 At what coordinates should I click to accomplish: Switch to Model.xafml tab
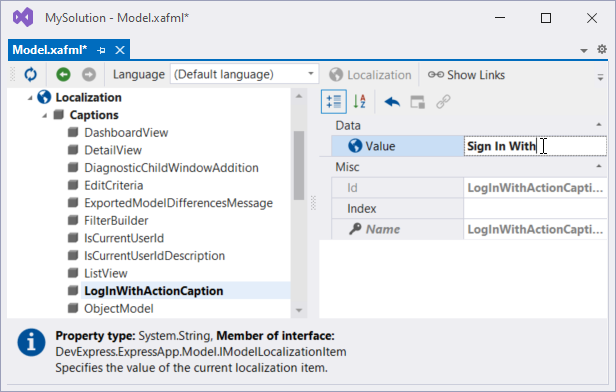pyautogui.click(x=50, y=50)
